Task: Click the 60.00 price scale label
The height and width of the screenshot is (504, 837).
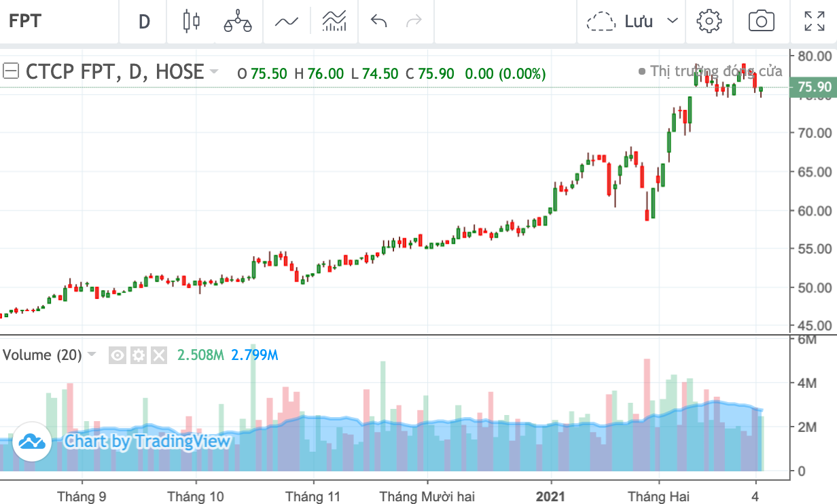Action: point(814,211)
